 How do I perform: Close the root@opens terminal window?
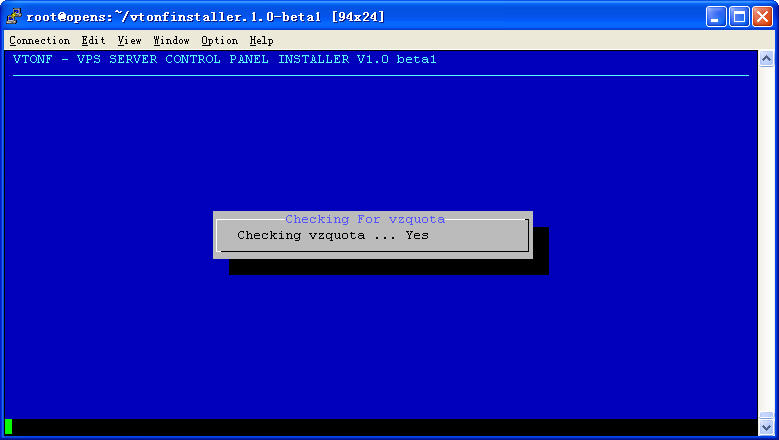click(x=762, y=16)
